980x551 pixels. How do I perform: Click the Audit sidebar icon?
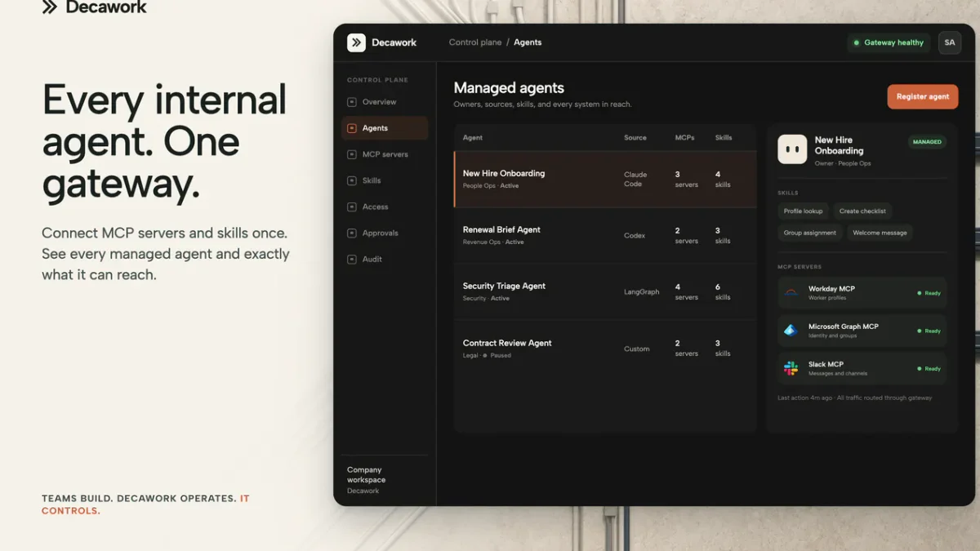352,259
